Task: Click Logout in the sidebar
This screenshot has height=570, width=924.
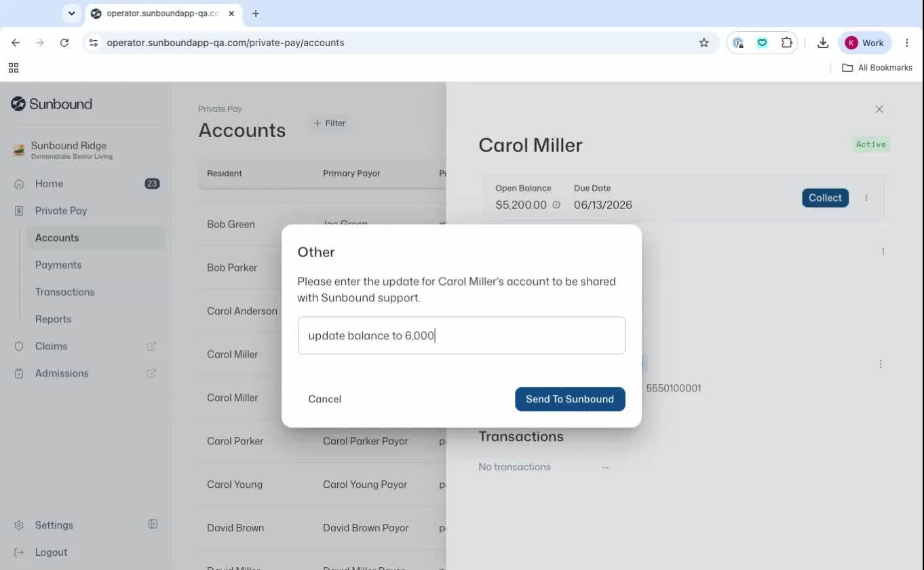Action: click(x=51, y=552)
